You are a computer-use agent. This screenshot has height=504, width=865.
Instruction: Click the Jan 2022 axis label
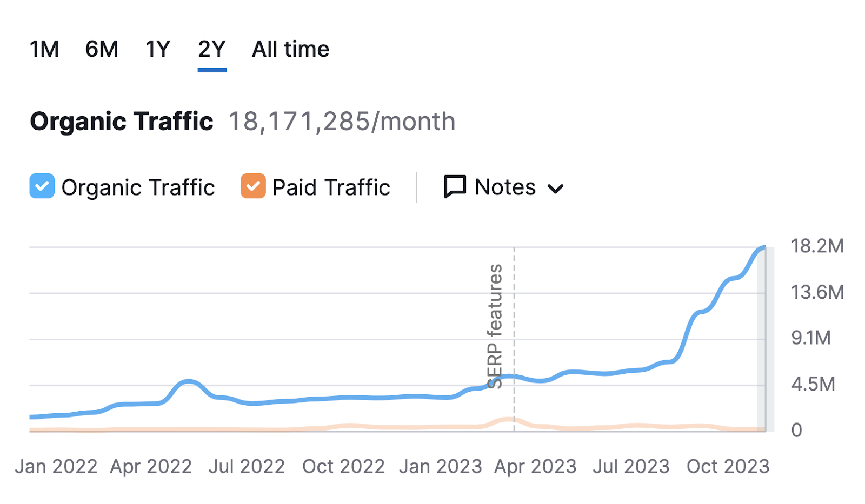click(57, 466)
